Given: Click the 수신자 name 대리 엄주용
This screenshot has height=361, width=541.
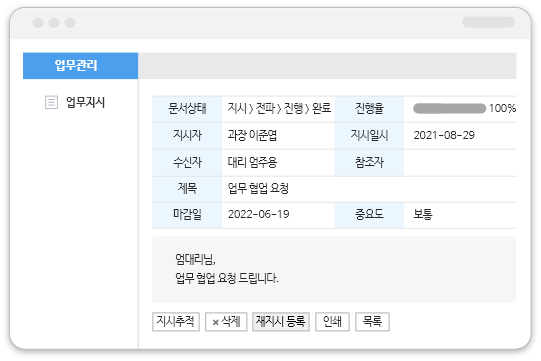Looking at the screenshot, I should [252, 162].
